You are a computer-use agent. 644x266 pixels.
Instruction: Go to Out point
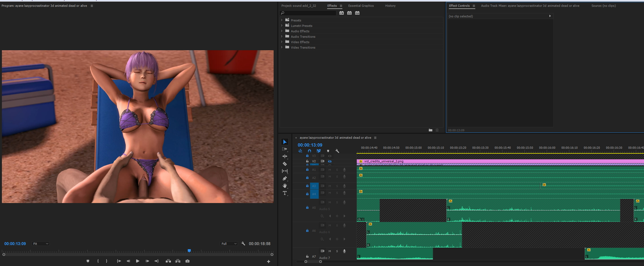pyautogui.click(x=157, y=261)
